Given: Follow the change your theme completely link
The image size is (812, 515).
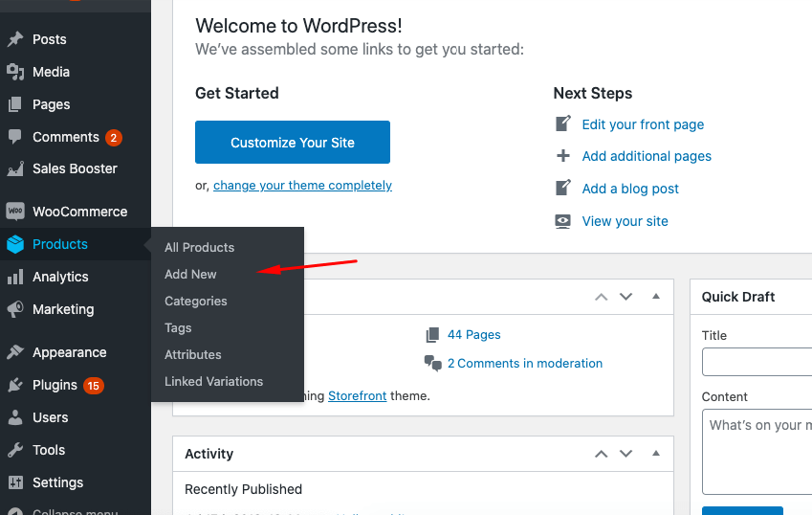Looking at the screenshot, I should 302,186.
